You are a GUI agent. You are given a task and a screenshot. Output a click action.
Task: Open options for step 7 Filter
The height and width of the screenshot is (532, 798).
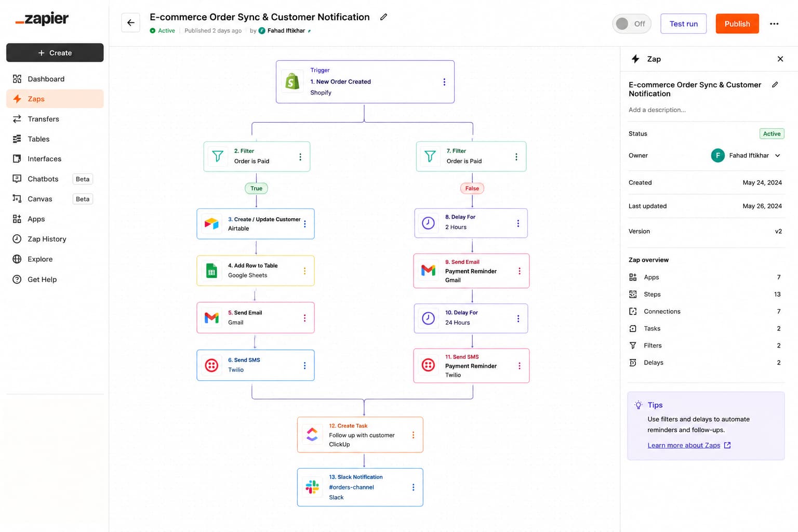(516, 157)
